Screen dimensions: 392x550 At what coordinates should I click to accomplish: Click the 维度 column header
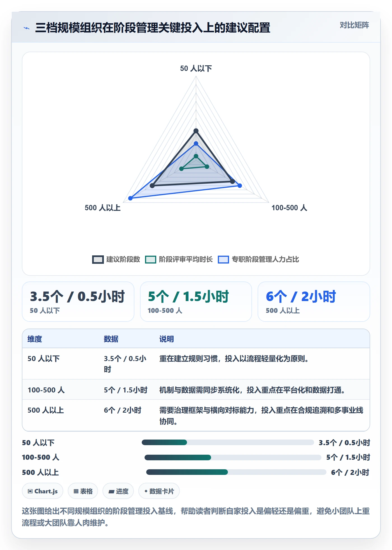pyautogui.click(x=35, y=339)
